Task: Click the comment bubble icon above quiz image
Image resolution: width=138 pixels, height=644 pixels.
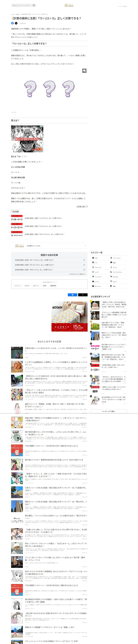Action: (x=84, y=71)
